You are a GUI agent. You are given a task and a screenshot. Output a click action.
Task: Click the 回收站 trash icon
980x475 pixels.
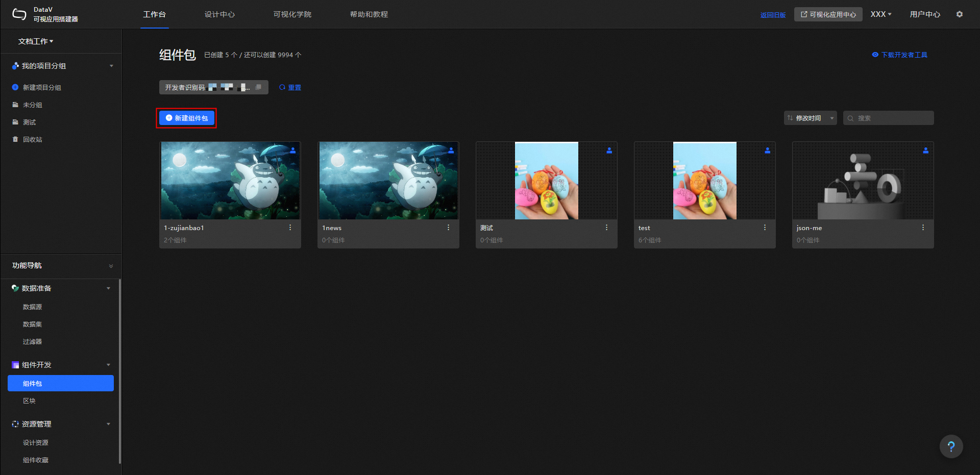15,139
